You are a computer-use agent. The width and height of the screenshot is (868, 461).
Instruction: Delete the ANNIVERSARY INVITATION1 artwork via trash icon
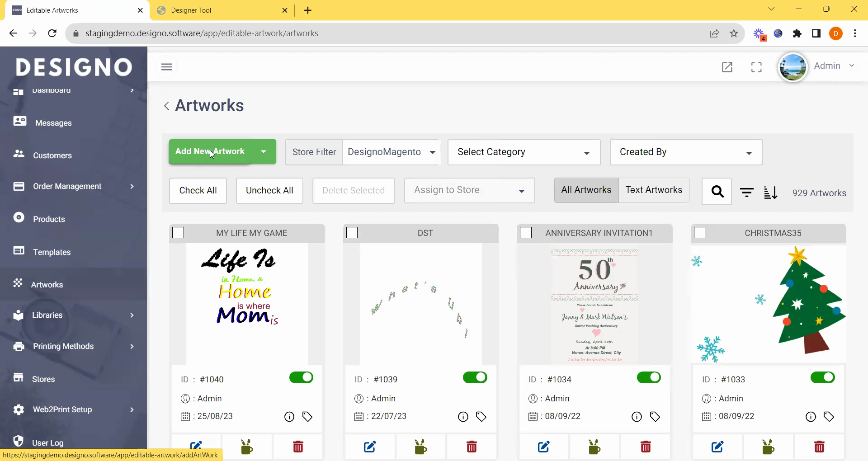646,447
